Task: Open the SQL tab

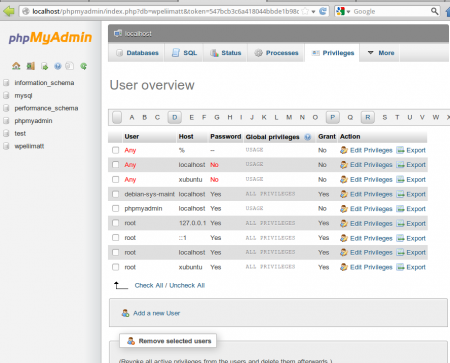Action: pos(184,53)
